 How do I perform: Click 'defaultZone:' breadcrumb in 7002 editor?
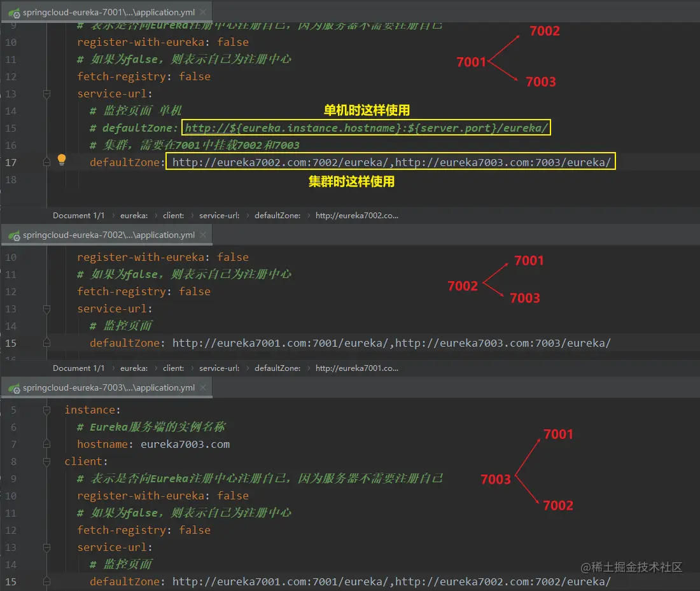tap(277, 368)
